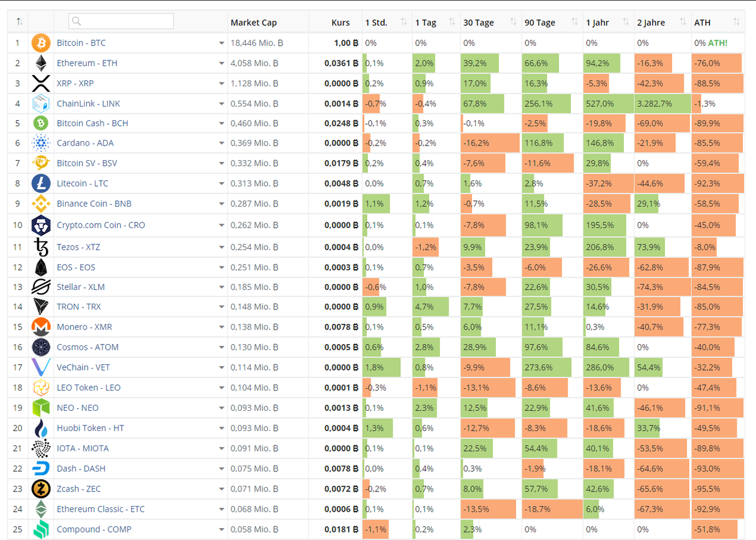The width and height of the screenshot is (756, 540).
Task: Click the XRP logo icon
Action: [41, 83]
